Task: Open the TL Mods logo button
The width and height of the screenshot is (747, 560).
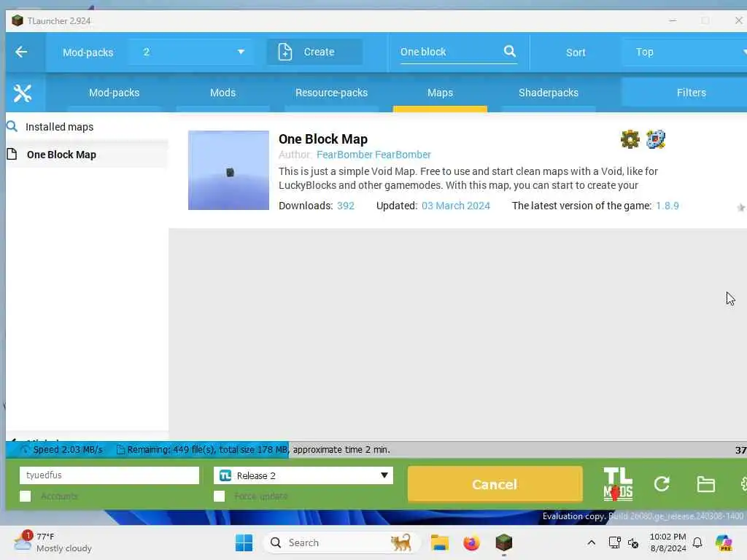Action: click(x=618, y=484)
